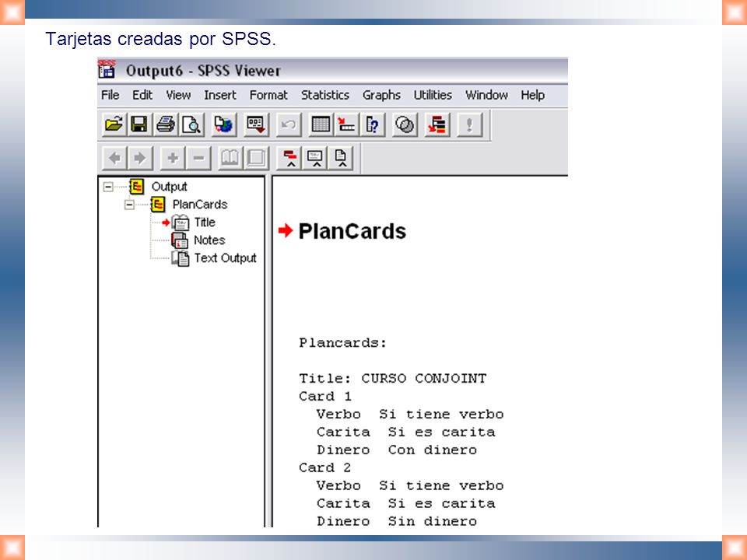Image resolution: width=747 pixels, height=560 pixels.
Task: Click the Go to Data grid icon
Action: coord(320,124)
